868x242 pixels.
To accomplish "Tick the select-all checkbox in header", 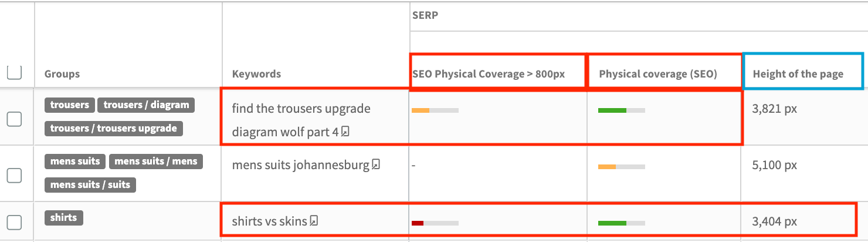I will [x=14, y=72].
